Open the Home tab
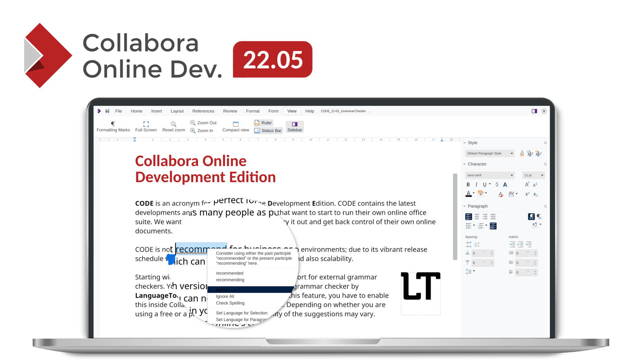 pyautogui.click(x=136, y=111)
